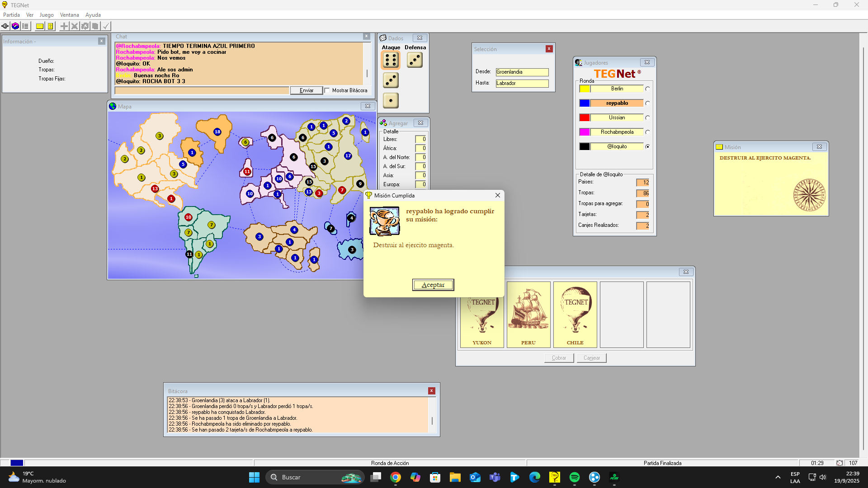Click the magenta-blue globe toolbar icon
Screen dimensions: 868x488
point(15,26)
